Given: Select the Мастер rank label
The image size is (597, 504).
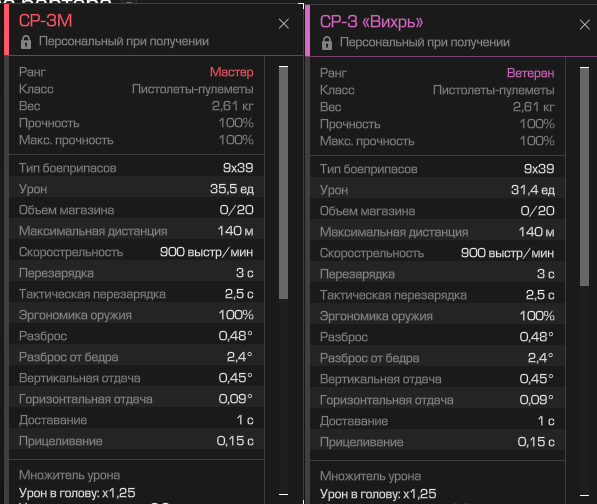Looking at the screenshot, I should 231,72.
